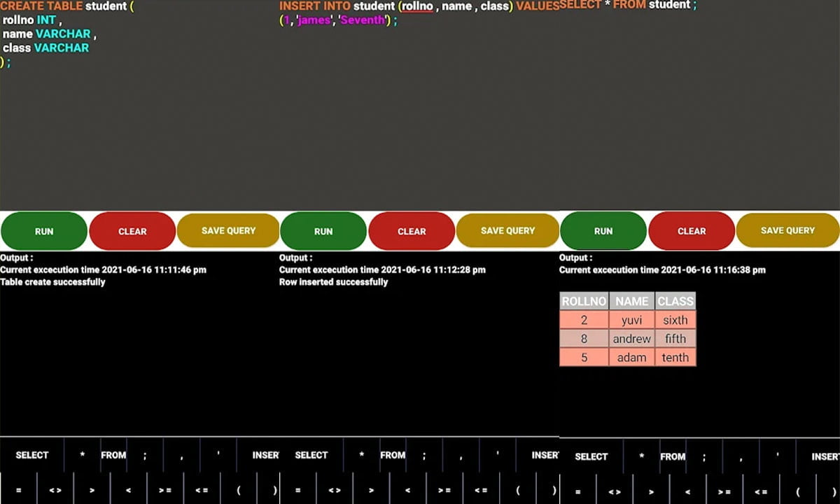Click the CREATE TABLE student editor area
Image resolution: width=840 pixels, height=504 pixels.
139,105
